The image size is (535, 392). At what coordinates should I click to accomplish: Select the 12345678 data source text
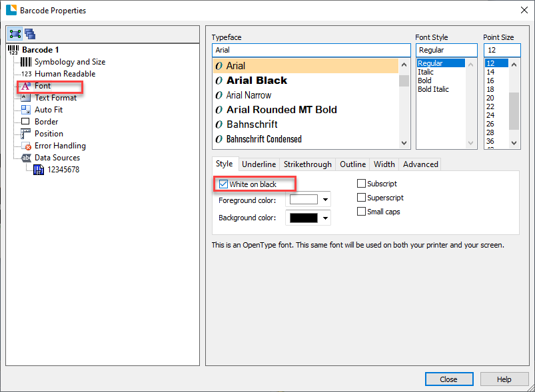click(63, 170)
